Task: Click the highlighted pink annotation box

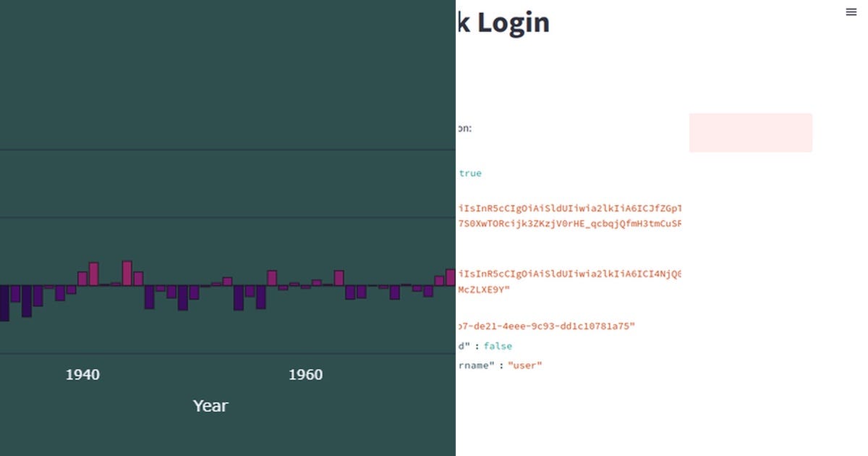Action: coord(751,132)
